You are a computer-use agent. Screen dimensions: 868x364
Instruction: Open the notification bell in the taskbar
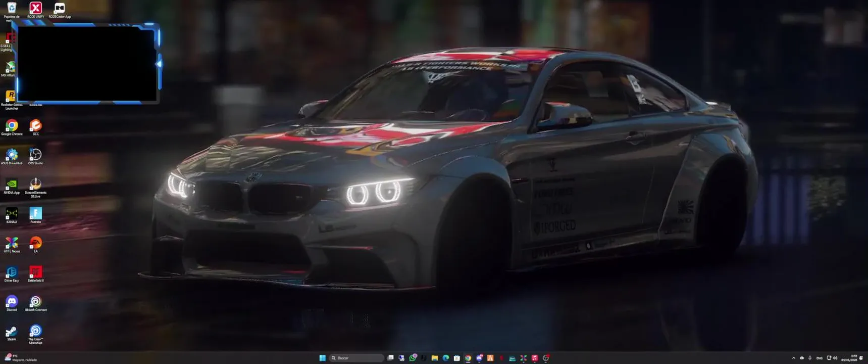point(861,358)
